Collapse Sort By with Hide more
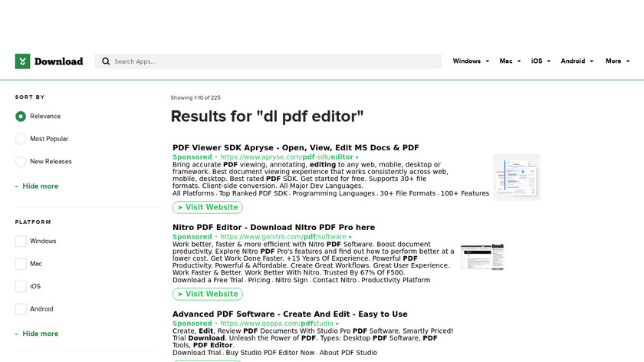The width and height of the screenshot is (644, 362). coord(37,186)
